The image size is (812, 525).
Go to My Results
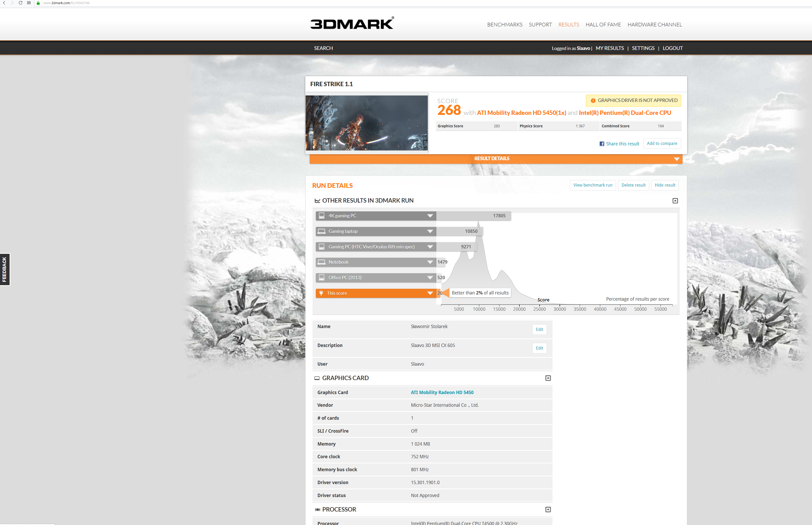pyautogui.click(x=609, y=48)
